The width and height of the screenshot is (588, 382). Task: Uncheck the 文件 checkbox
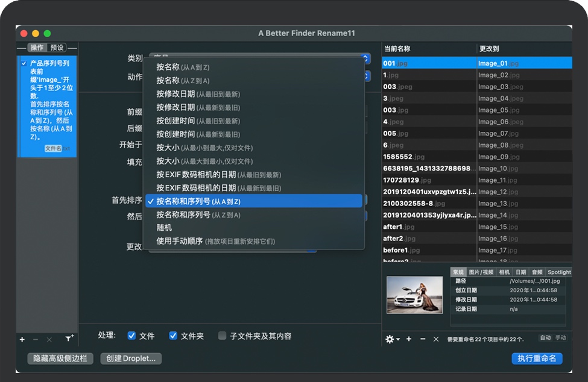pyautogui.click(x=131, y=336)
